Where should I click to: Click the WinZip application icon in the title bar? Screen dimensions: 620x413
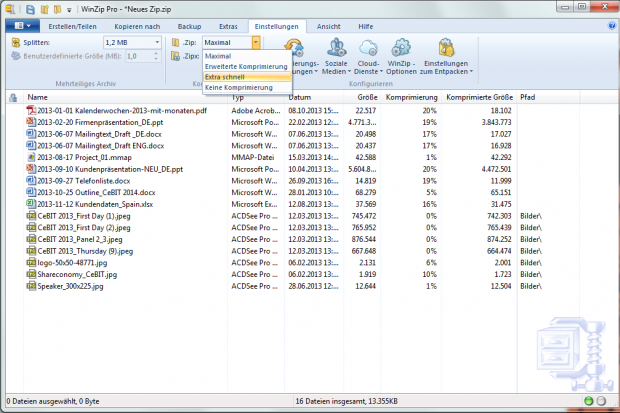click(x=10, y=9)
